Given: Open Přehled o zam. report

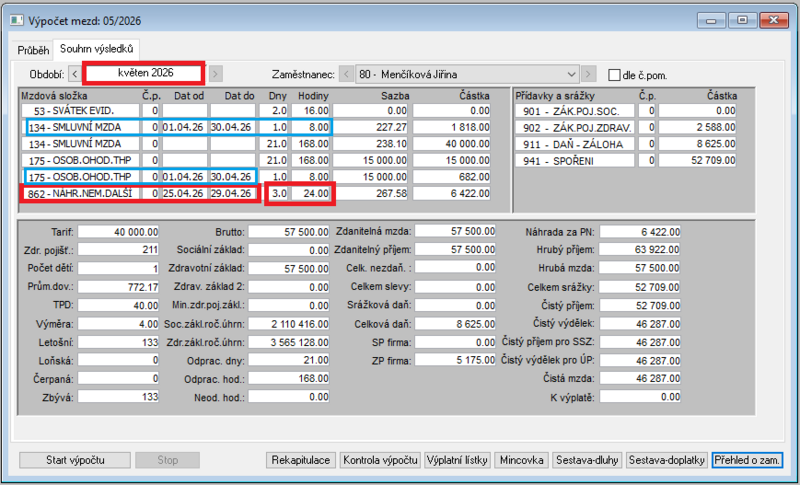Looking at the screenshot, I should click(x=747, y=460).
